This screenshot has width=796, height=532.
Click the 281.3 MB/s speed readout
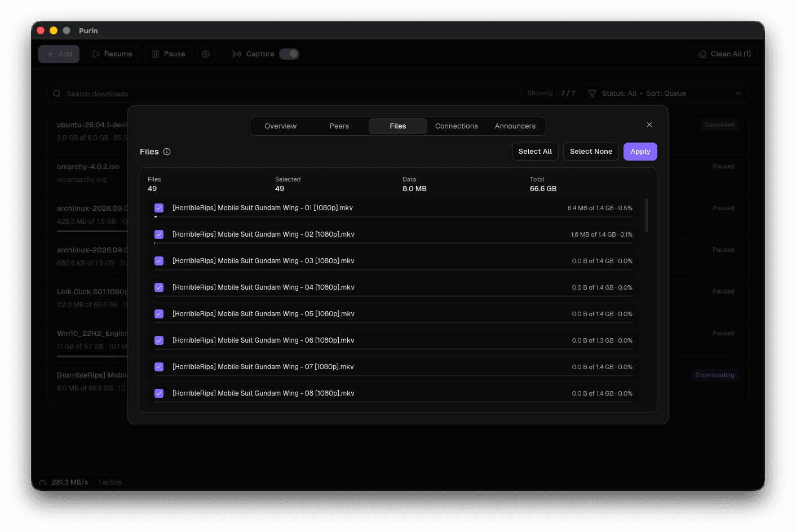click(x=70, y=482)
